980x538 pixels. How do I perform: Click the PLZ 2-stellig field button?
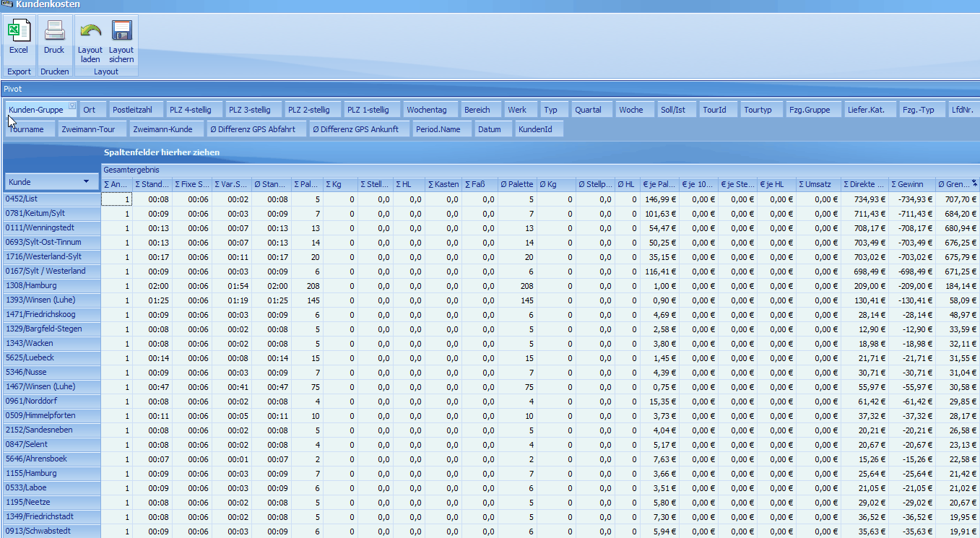(313, 110)
